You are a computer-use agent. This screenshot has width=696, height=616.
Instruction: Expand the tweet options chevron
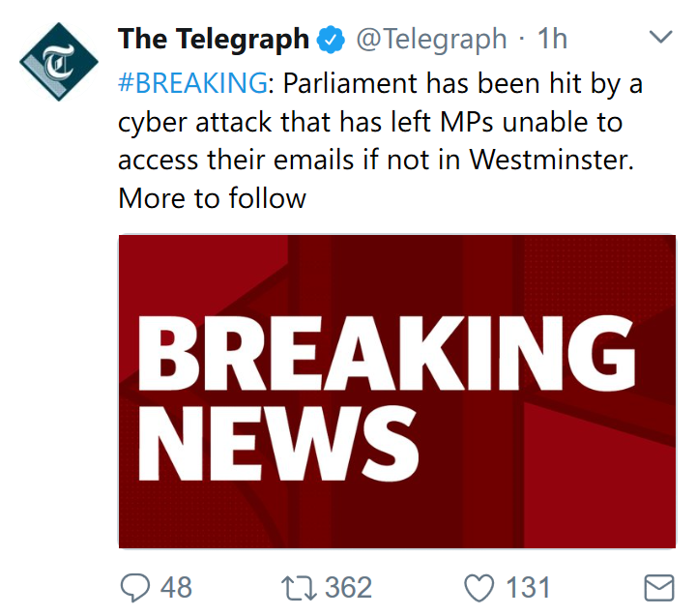(660, 39)
